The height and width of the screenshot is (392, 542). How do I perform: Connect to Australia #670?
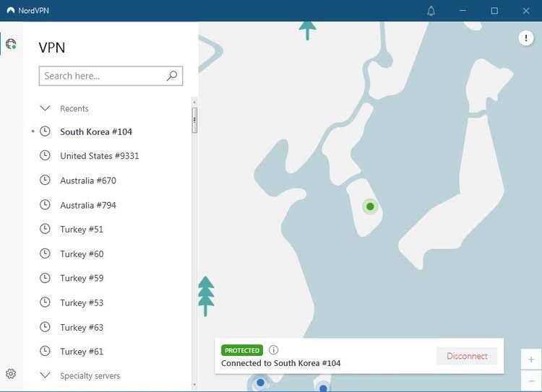pyautogui.click(x=88, y=180)
